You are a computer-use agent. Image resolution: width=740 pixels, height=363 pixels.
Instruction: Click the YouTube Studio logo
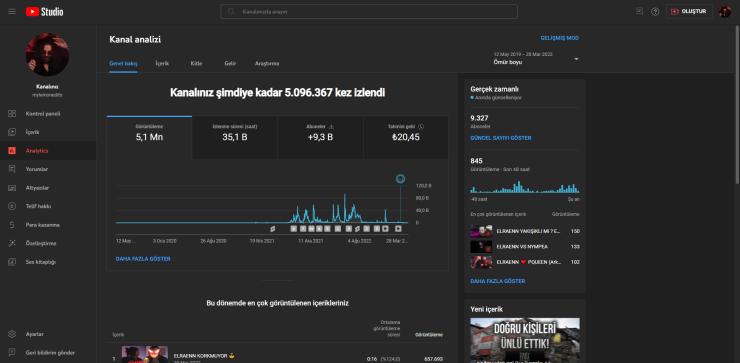44,12
